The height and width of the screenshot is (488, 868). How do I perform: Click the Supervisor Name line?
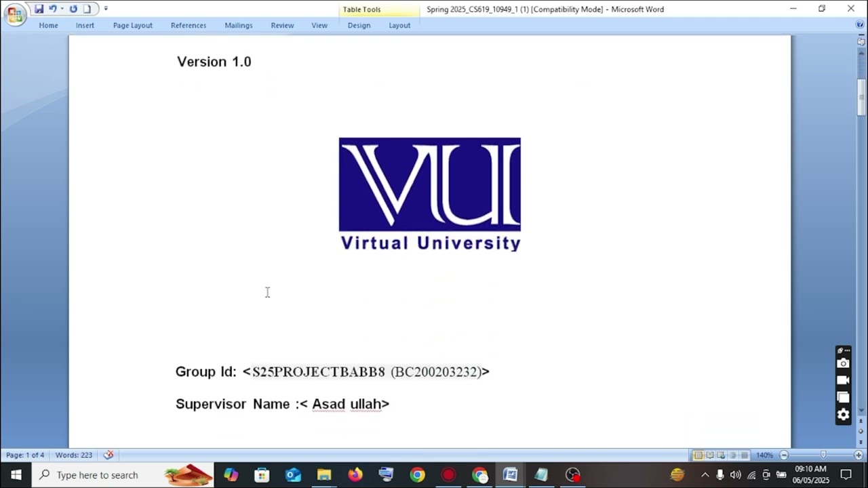point(283,404)
